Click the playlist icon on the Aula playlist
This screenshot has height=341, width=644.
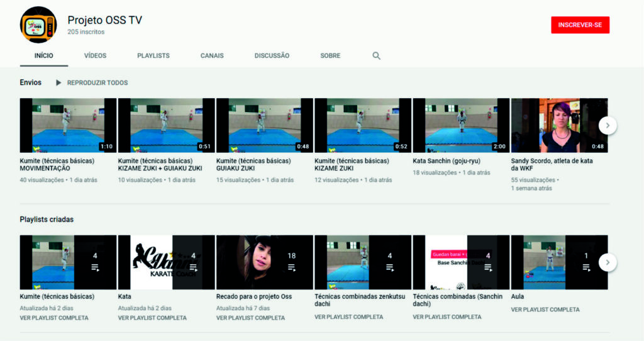click(586, 267)
